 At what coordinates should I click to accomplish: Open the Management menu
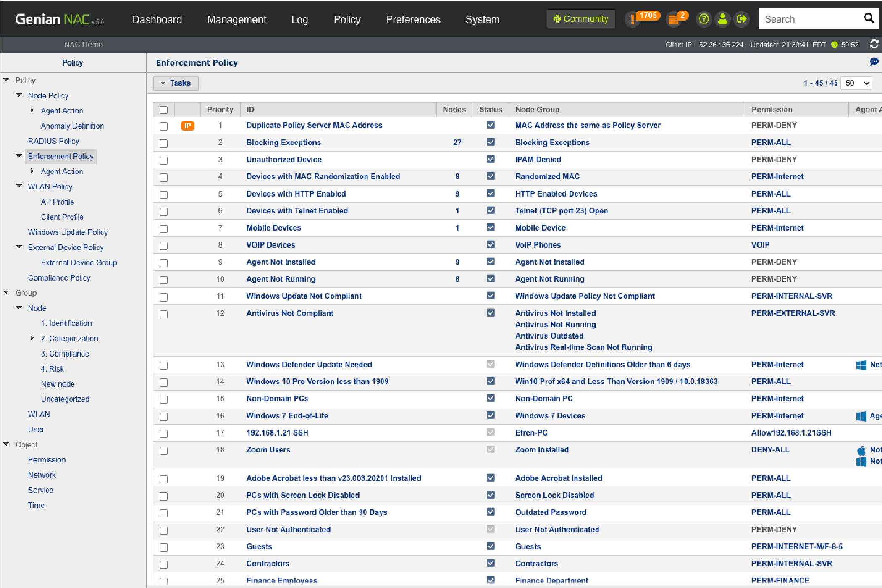pyautogui.click(x=236, y=19)
